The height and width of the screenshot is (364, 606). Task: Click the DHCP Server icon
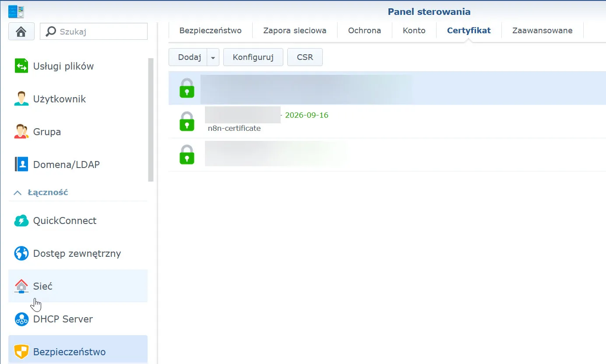pos(21,319)
